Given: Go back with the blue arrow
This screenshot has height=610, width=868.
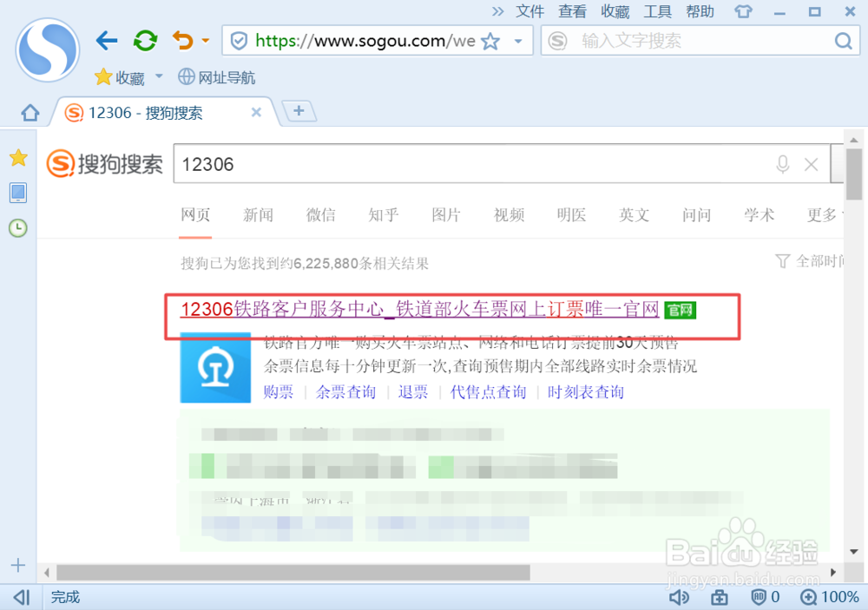Looking at the screenshot, I should 106,41.
